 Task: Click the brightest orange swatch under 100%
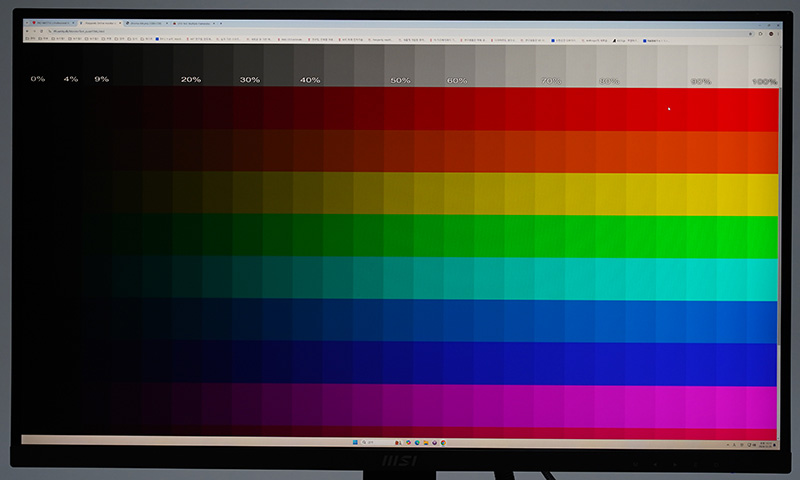(763, 153)
